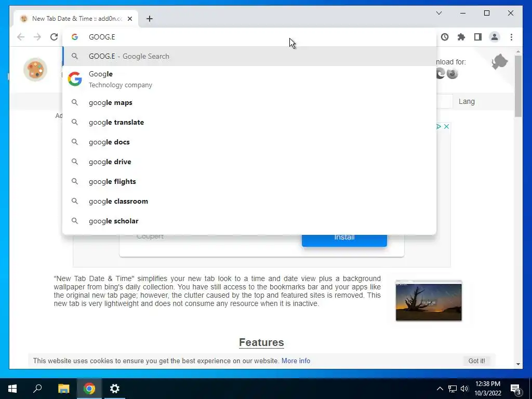Click the AdChoices triangle icon
The width and height of the screenshot is (532, 399).
coord(438,127)
